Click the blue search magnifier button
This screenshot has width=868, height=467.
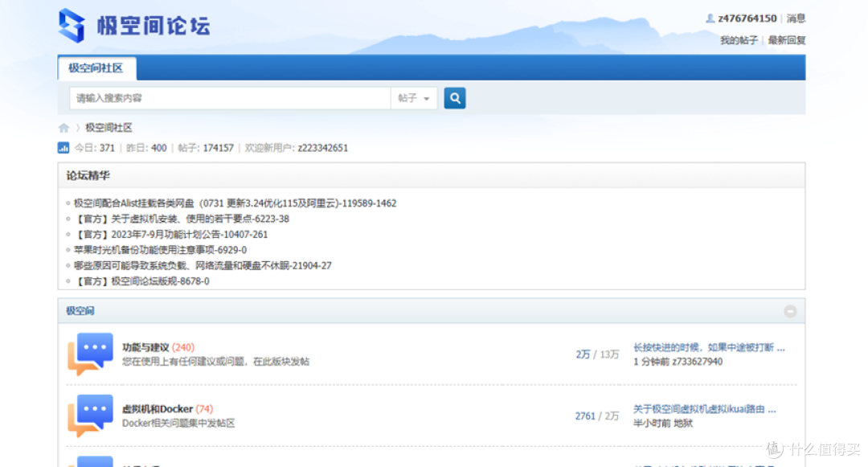(x=454, y=98)
